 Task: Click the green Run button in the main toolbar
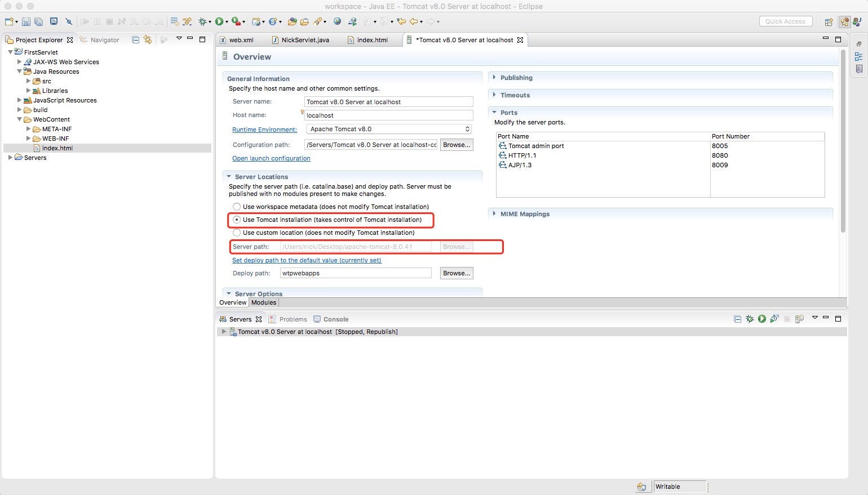pyautogui.click(x=219, y=21)
